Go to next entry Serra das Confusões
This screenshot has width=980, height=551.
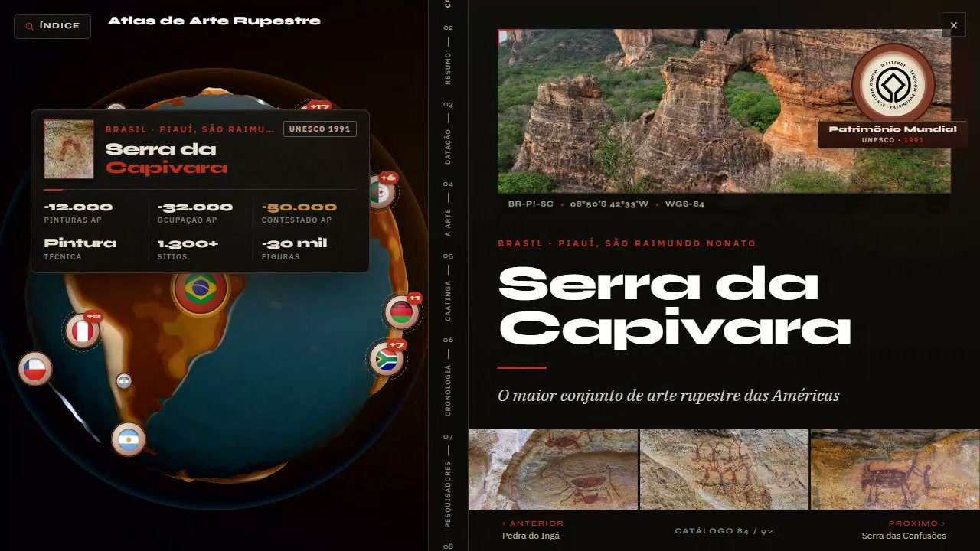click(x=904, y=530)
